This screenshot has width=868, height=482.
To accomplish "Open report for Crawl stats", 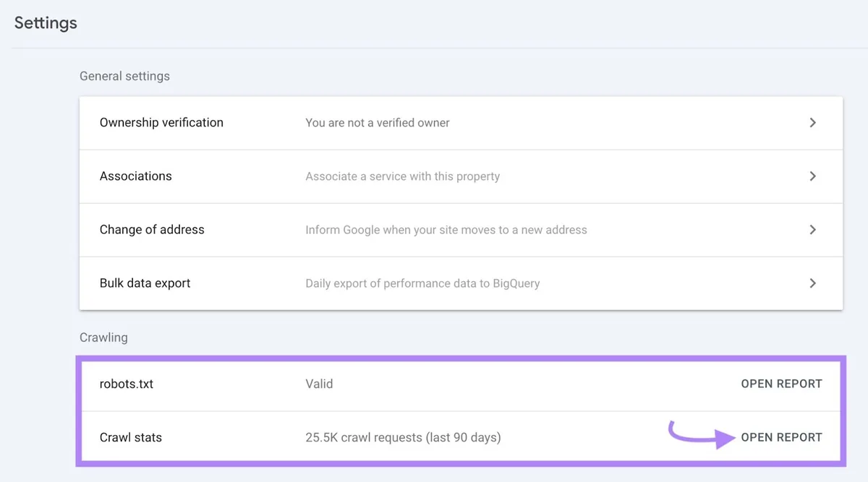I will pos(781,437).
